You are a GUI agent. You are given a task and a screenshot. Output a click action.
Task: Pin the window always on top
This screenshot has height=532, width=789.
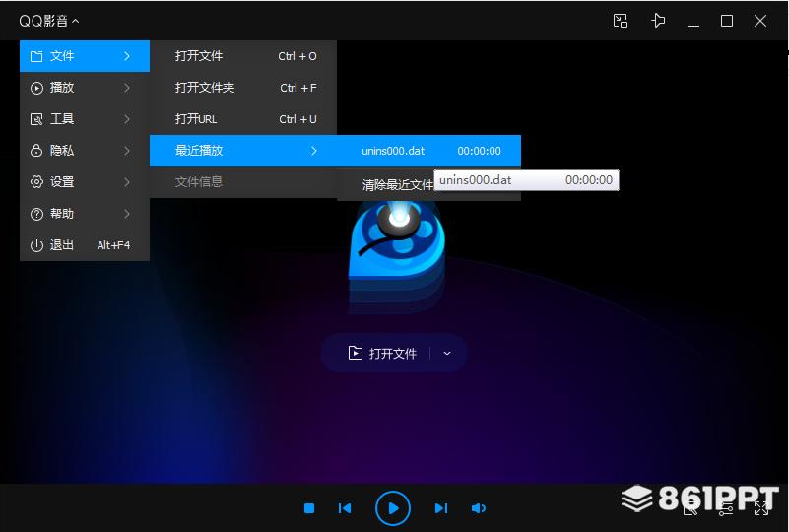pyautogui.click(x=658, y=21)
